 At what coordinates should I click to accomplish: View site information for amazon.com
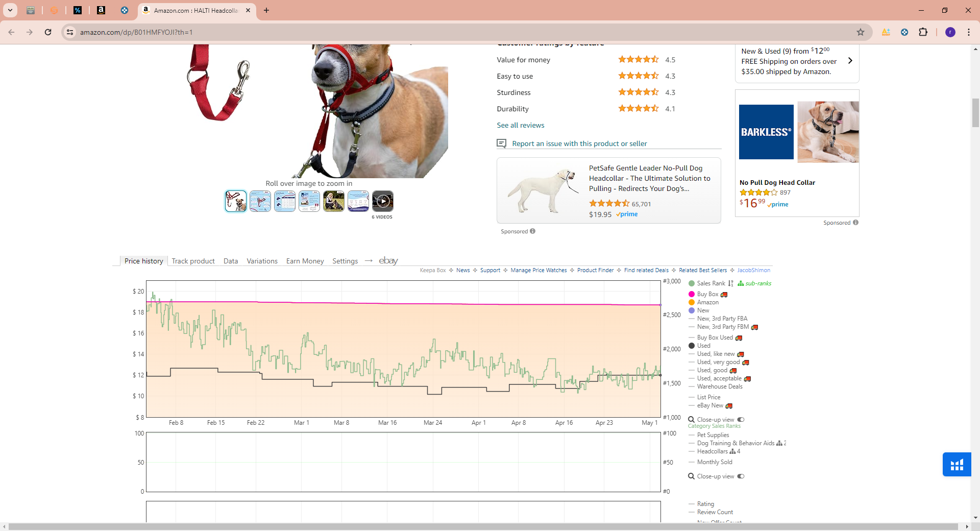(70, 32)
